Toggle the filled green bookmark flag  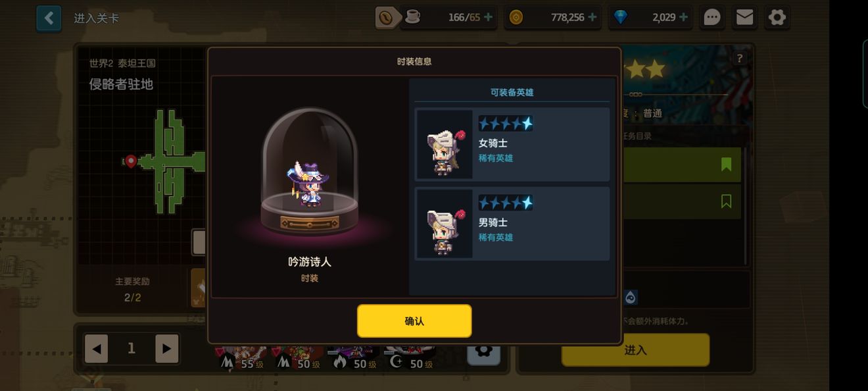click(x=726, y=164)
